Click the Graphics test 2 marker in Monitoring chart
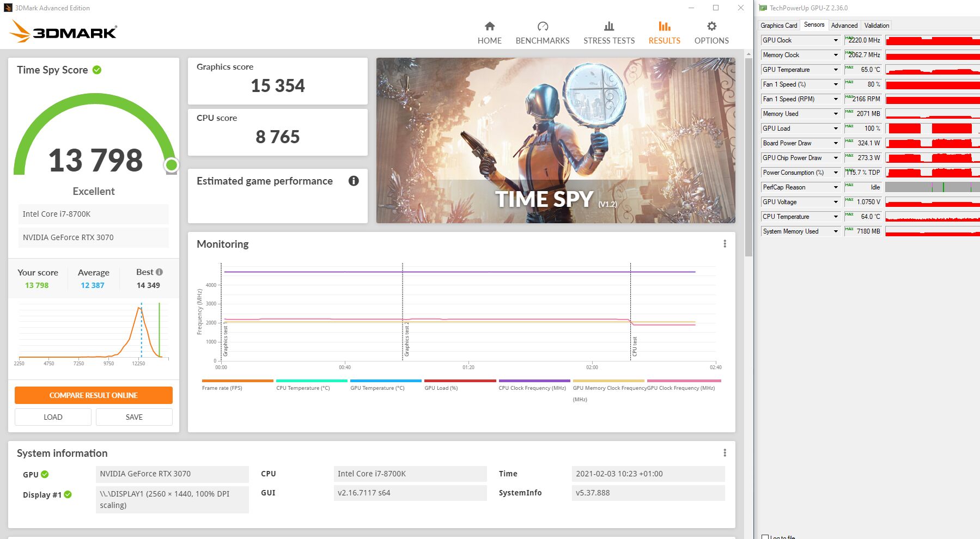Image resolution: width=980 pixels, height=539 pixels. tap(406, 339)
